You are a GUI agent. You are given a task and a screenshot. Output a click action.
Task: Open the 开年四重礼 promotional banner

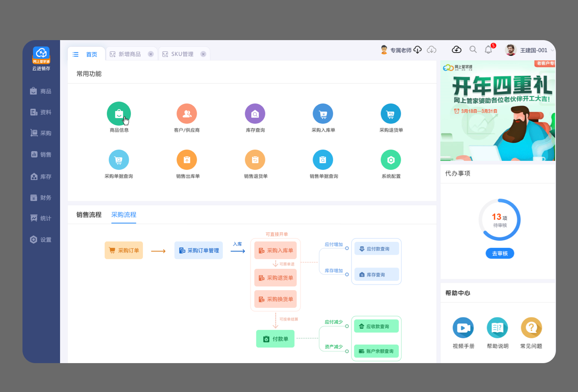[x=498, y=111]
